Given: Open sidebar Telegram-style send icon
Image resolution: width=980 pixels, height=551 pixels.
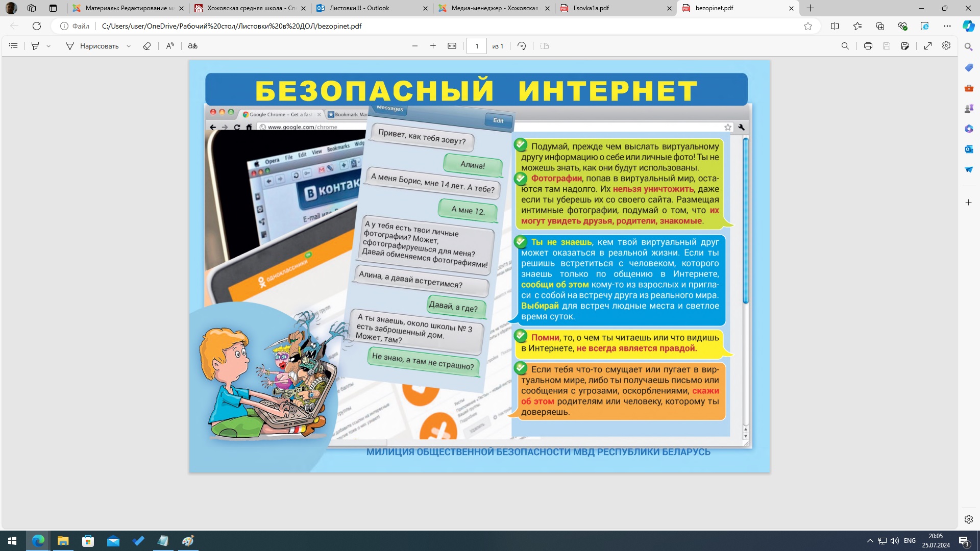Looking at the screenshot, I should (969, 169).
